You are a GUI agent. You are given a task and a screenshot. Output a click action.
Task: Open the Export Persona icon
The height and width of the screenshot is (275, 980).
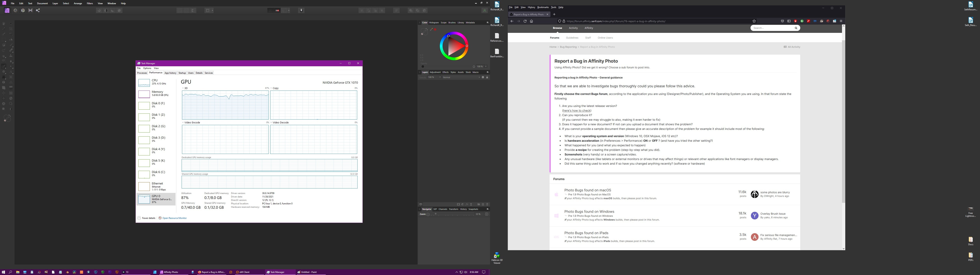(x=38, y=10)
